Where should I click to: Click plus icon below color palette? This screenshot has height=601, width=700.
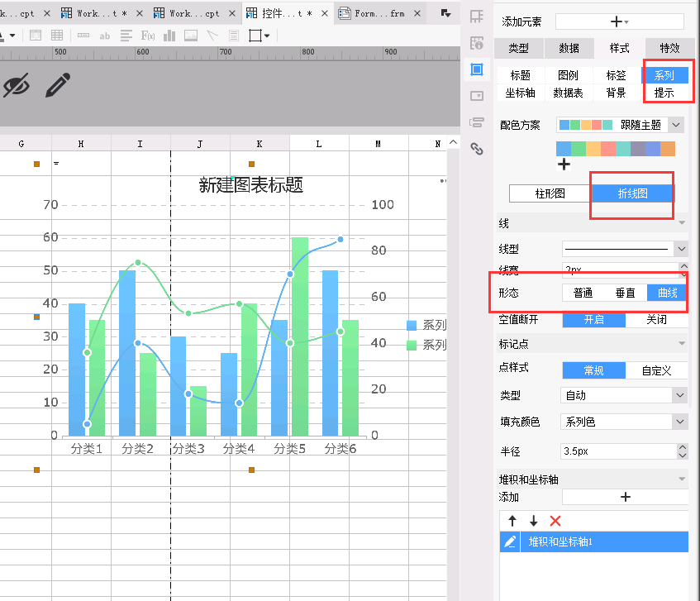click(x=564, y=165)
